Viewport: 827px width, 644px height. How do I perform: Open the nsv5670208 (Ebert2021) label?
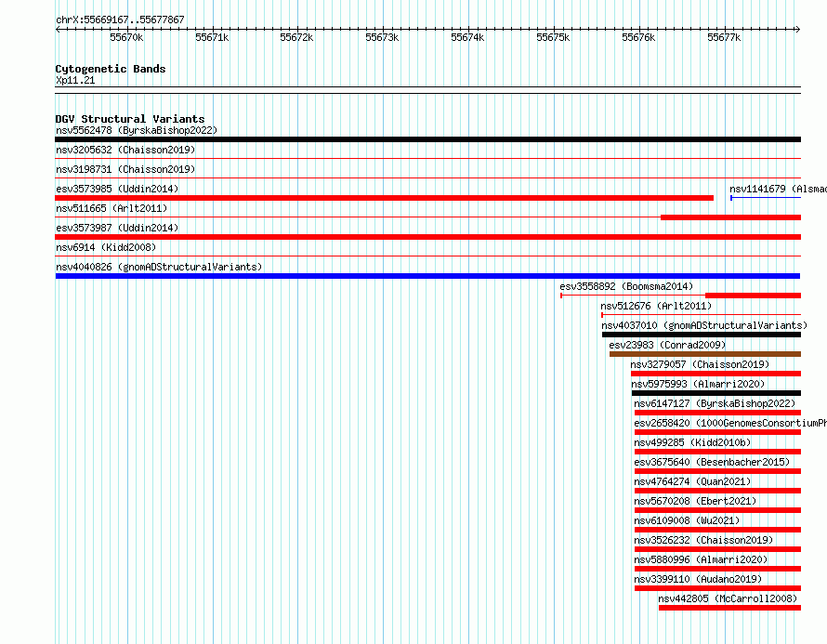[x=695, y=501]
